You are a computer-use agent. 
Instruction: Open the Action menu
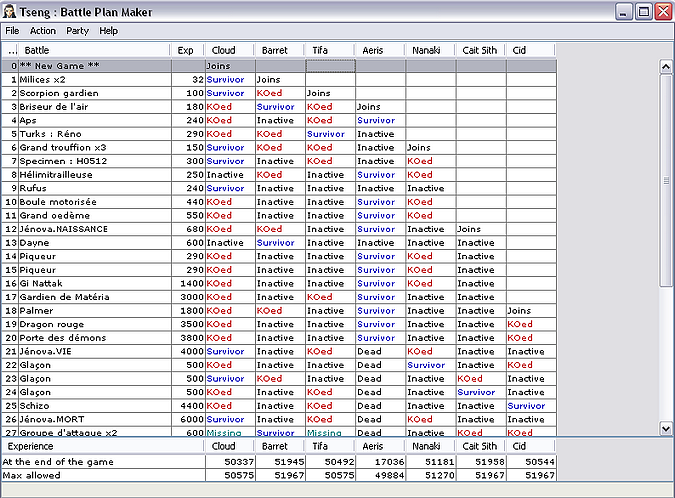[x=43, y=31]
